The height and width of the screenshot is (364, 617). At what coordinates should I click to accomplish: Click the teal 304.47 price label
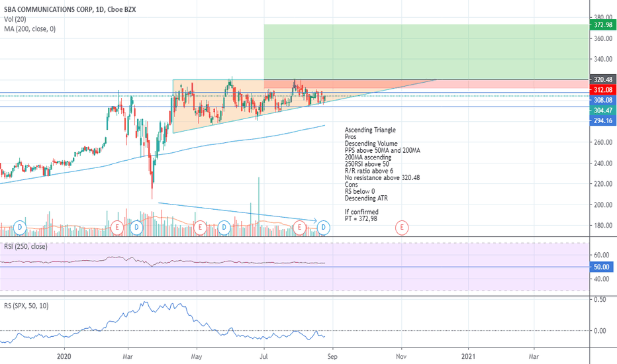pyautogui.click(x=603, y=111)
